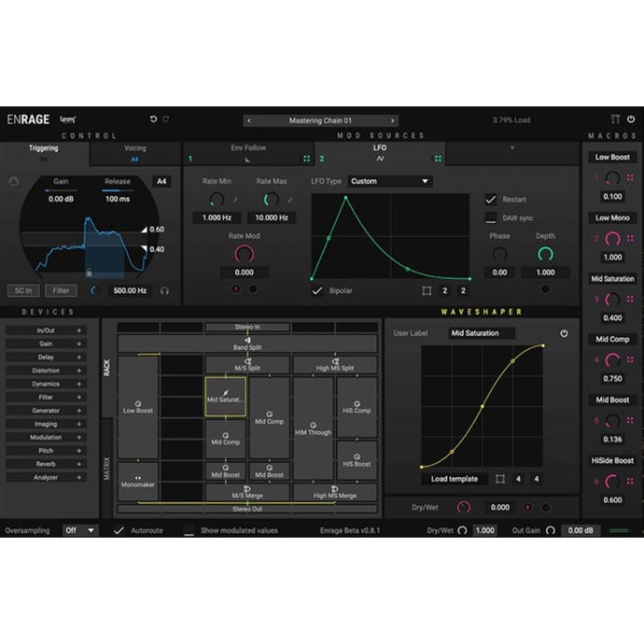Select the Low Boost device block
Screen dimensions: 644x644
click(138, 407)
